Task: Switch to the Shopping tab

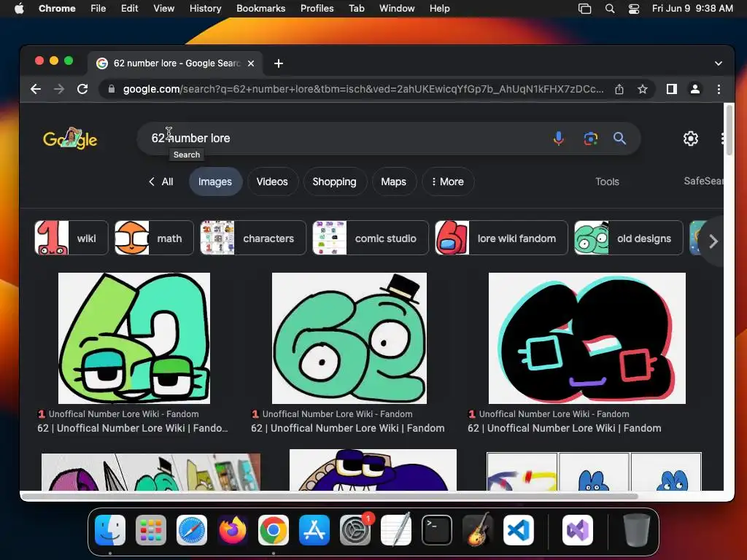Action: pos(334,182)
